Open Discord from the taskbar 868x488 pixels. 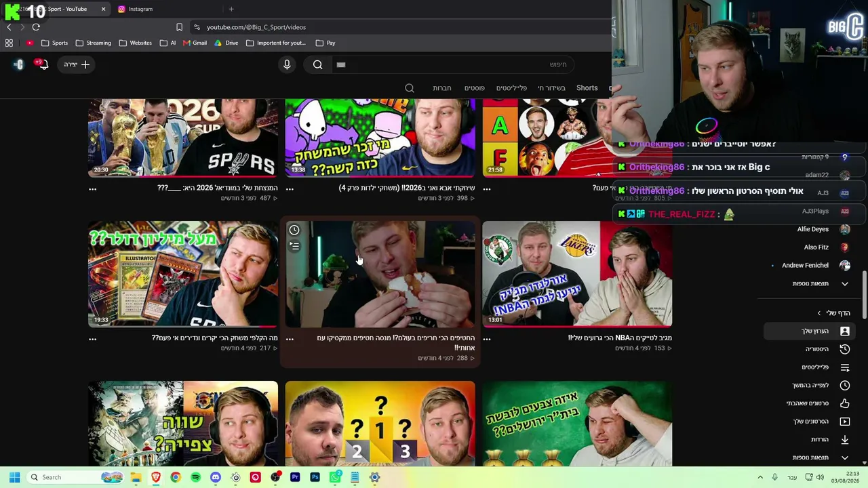click(x=216, y=477)
